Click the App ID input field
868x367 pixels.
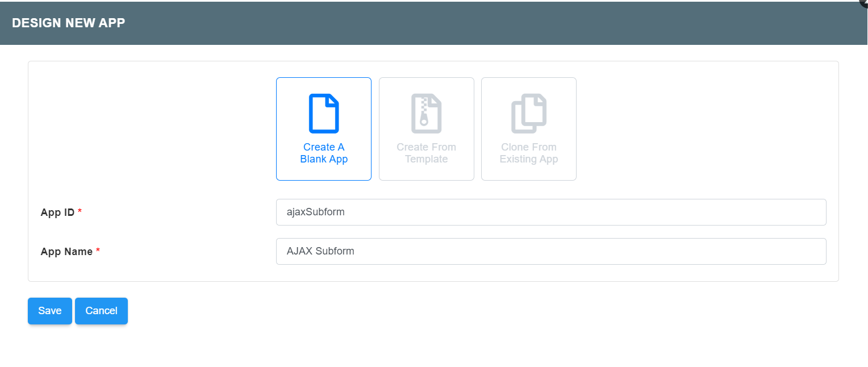point(551,212)
